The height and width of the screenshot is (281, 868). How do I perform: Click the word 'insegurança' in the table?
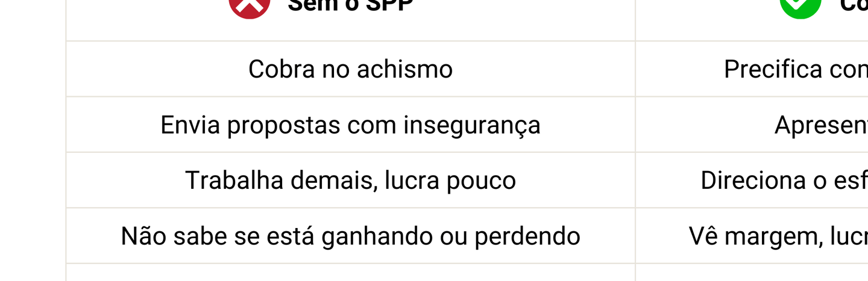[x=472, y=125]
